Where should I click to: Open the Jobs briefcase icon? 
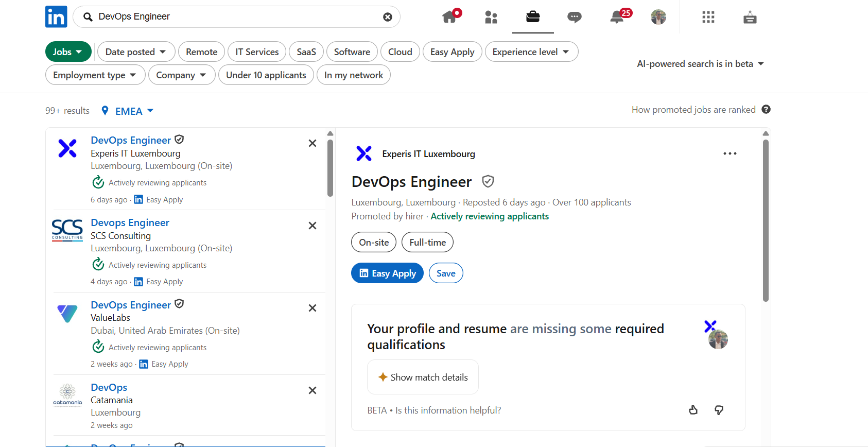coord(533,17)
